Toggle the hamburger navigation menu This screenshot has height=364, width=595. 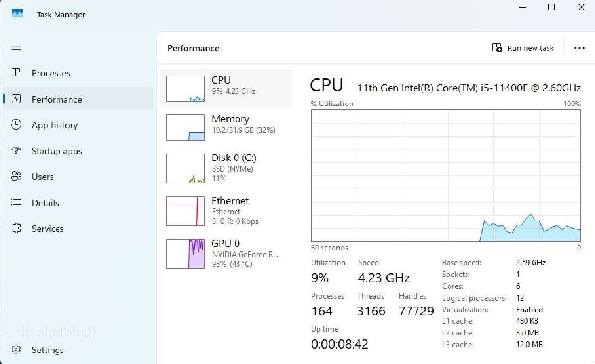tap(16, 47)
